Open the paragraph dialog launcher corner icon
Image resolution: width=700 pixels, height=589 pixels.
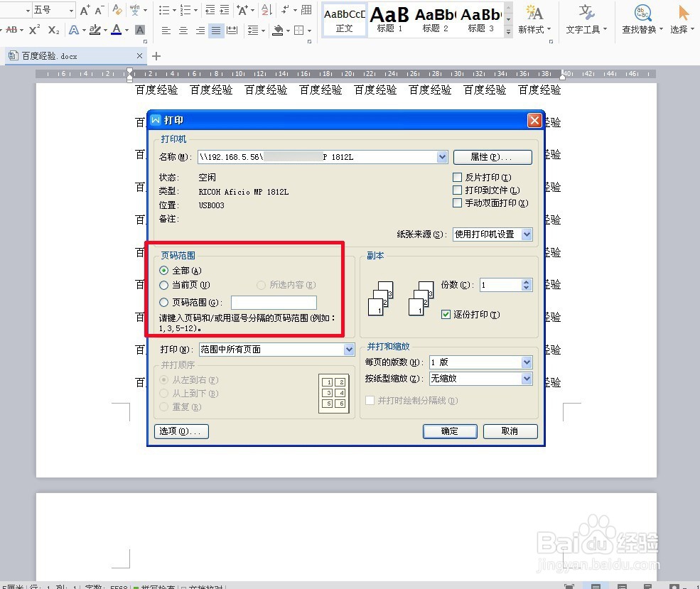[x=309, y=41]
